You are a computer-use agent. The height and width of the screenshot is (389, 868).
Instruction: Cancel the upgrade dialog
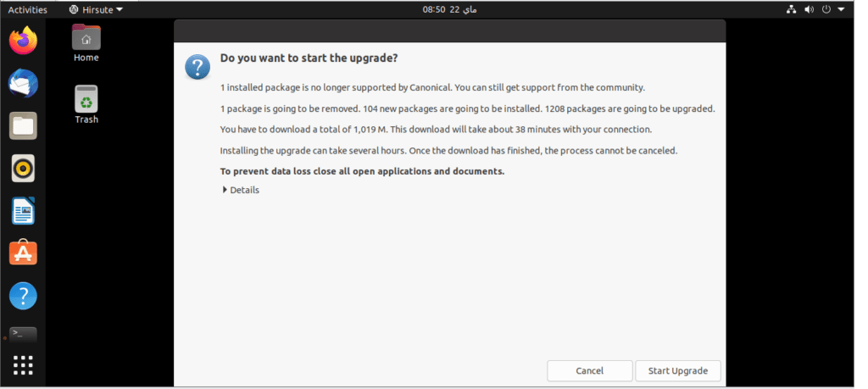pyautogui.click(x=590, y=370)
